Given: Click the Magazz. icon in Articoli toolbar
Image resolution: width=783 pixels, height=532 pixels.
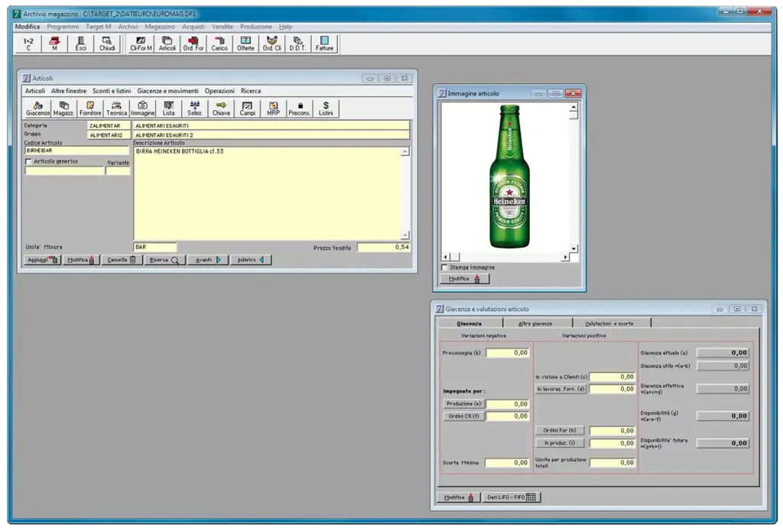Looking at the screenshot, I should (x=64, y=109).
